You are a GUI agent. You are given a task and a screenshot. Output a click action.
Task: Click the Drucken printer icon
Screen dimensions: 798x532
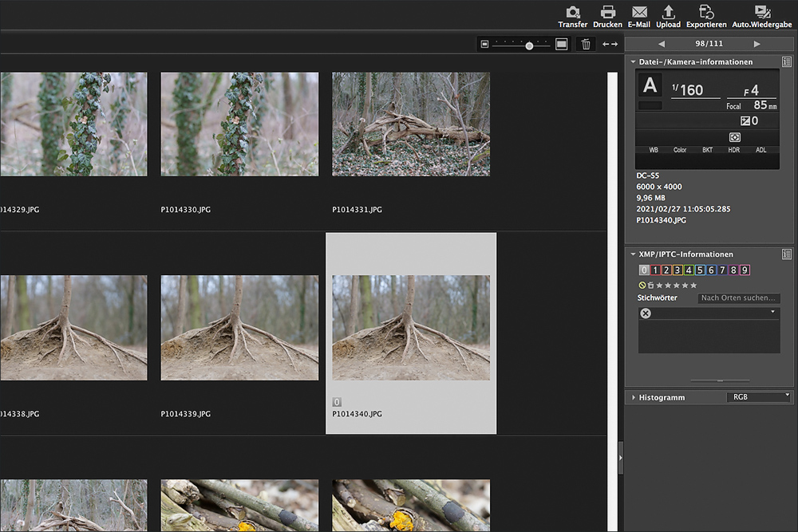pyautogui.click(x=607, y=12)
